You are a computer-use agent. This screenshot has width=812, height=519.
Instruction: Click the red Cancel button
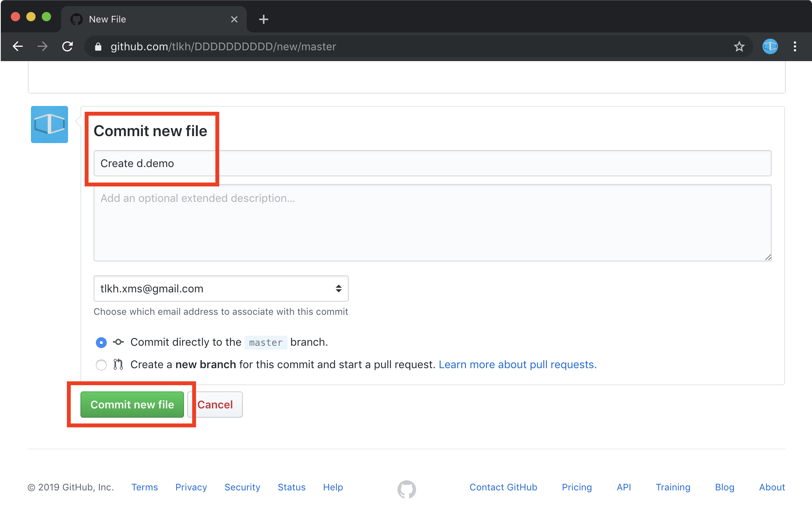pos(216,405)
